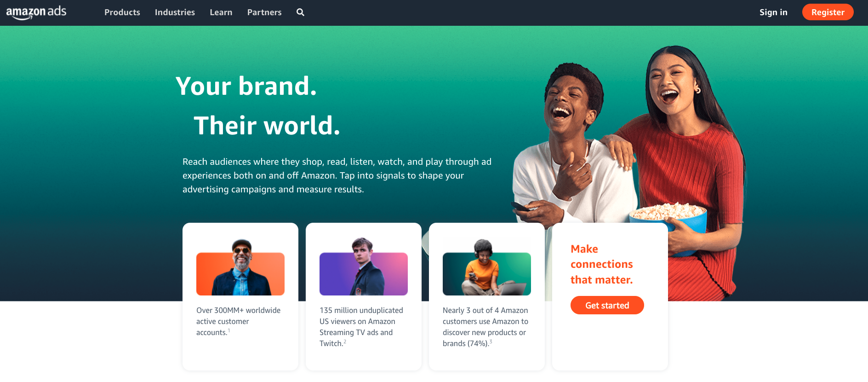
Task: Click the Get started button
Action: point(607,305)
